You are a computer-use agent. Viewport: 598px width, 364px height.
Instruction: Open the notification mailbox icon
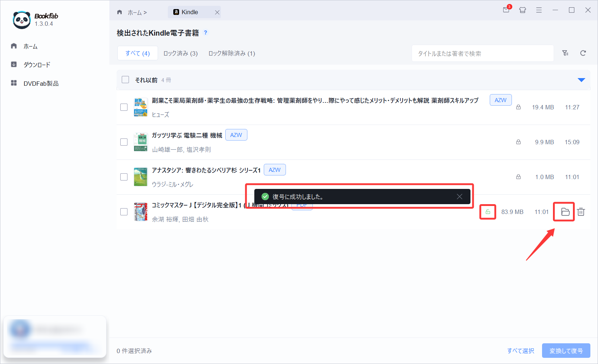[506, 10]
